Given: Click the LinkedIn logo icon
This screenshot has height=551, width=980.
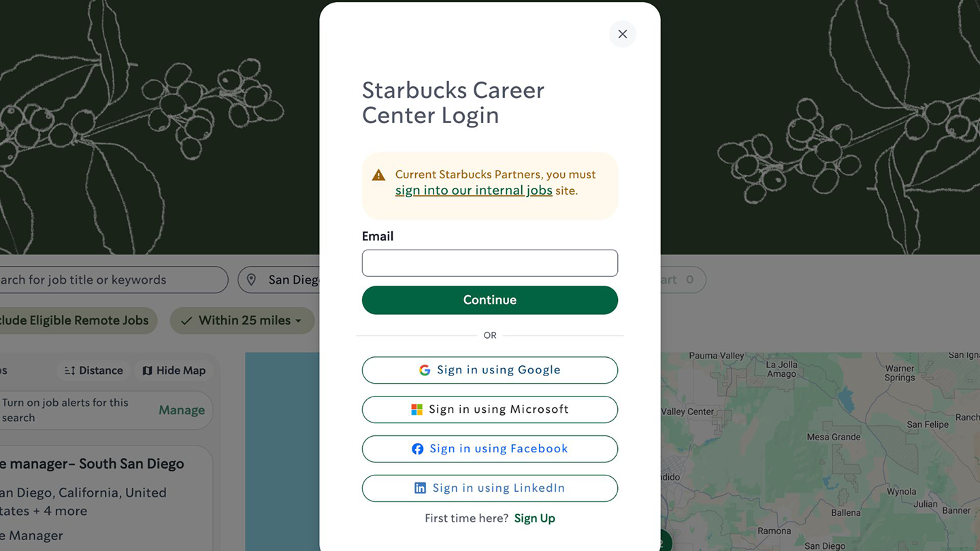Looking at the screenshot, I should click(421, 488).
